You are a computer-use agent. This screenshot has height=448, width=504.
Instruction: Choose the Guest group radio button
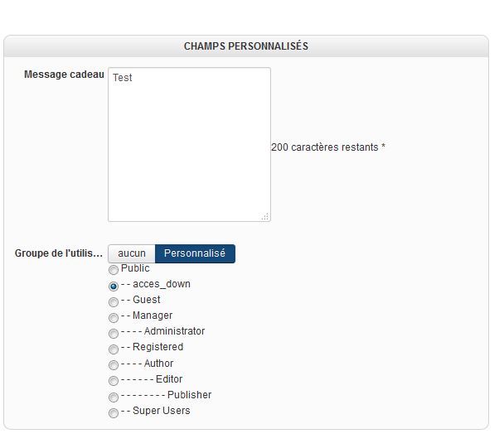pyautogui.click(x=114, y=301)
